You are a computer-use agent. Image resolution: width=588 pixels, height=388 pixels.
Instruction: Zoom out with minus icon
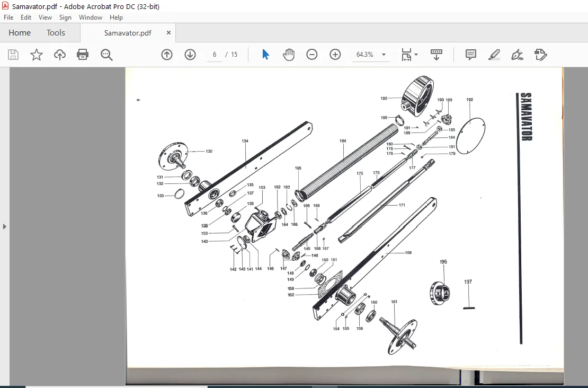point(311,55)
